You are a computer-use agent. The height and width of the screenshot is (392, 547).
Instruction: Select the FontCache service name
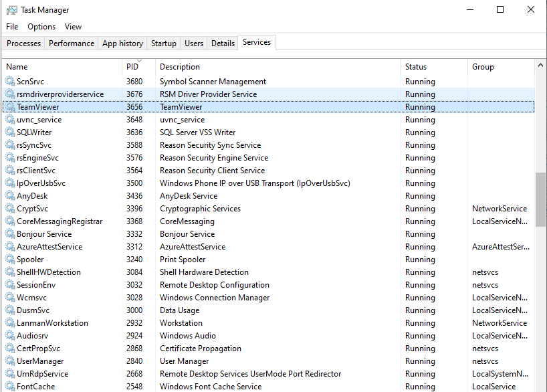coord(36,387)
